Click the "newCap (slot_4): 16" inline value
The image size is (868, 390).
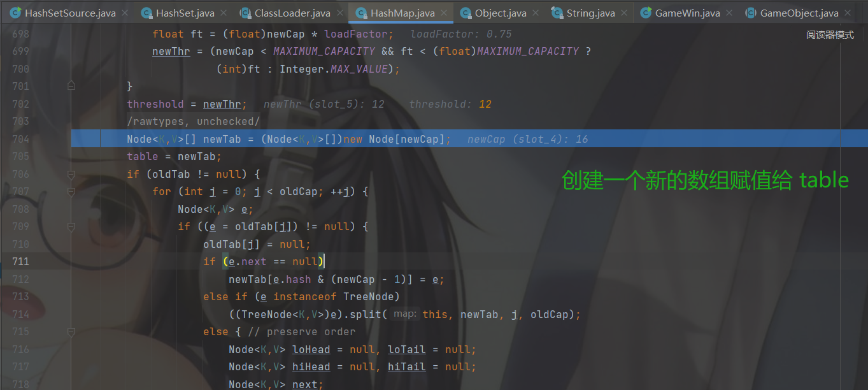tap(528, 139)
